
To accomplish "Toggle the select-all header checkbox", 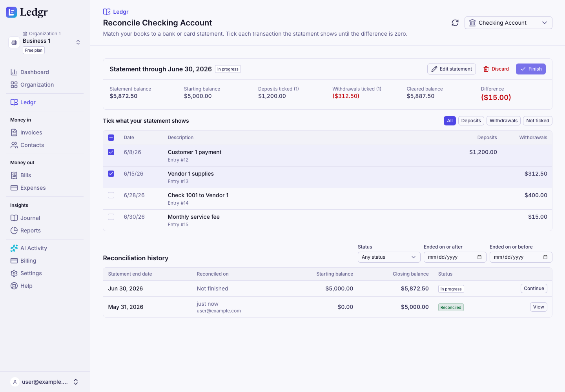I will click(x=111, y=138).
